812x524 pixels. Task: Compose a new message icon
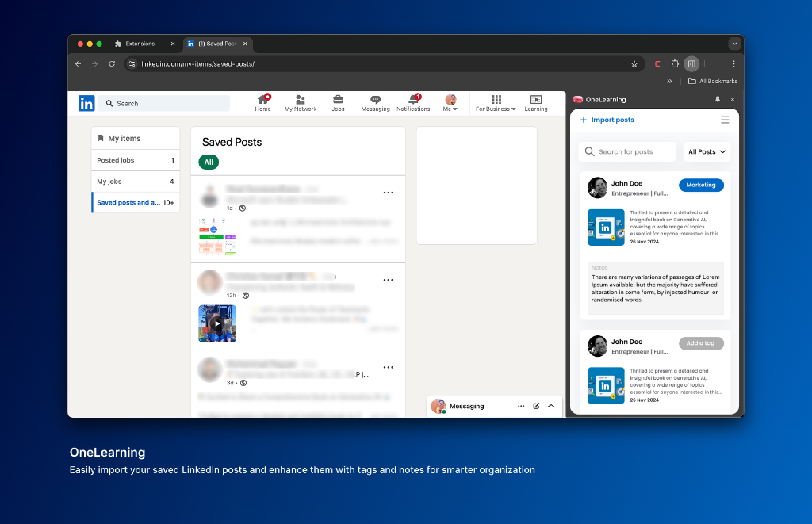click(x=537, y=407)
